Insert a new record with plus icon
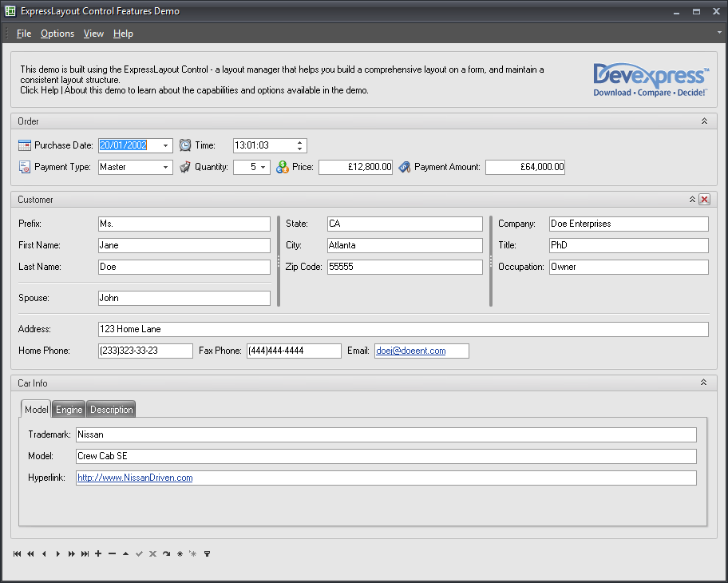 (98, 553)
